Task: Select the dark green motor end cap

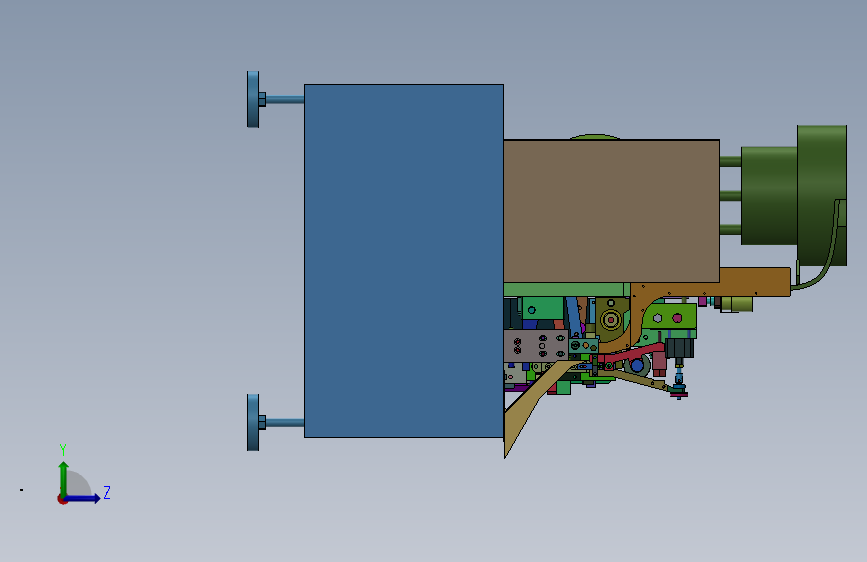Action: [x=822, y=195]
